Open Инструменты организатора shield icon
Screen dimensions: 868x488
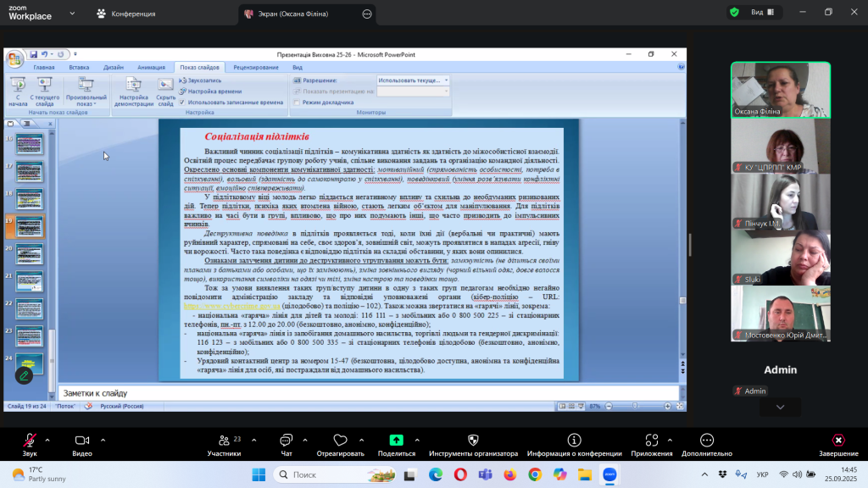point(472,440)
